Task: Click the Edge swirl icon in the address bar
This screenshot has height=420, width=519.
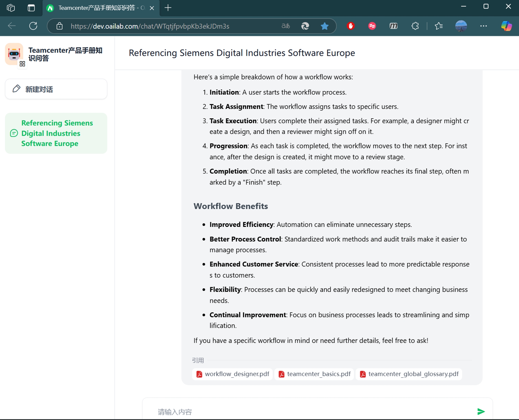Action: [305, 26]
